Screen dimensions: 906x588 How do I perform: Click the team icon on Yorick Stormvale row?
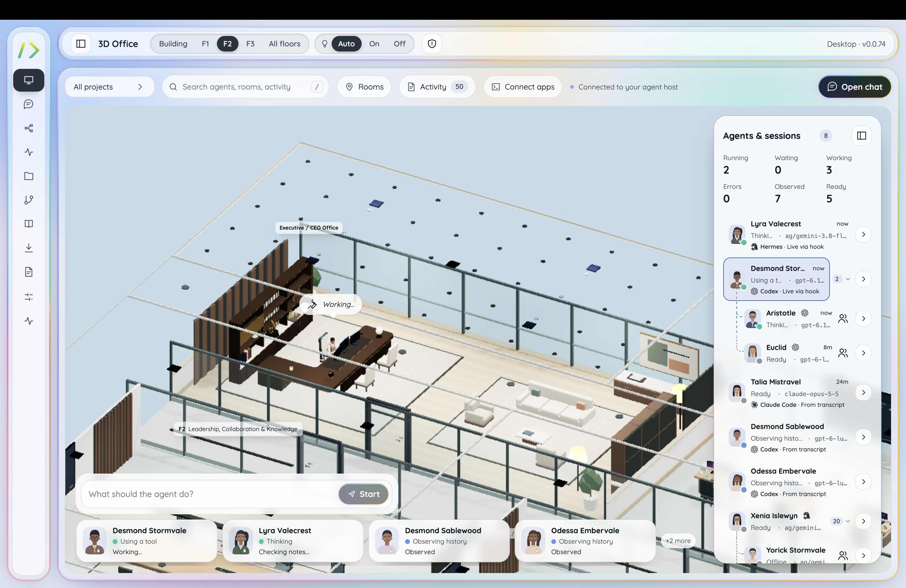pos(843,556)
